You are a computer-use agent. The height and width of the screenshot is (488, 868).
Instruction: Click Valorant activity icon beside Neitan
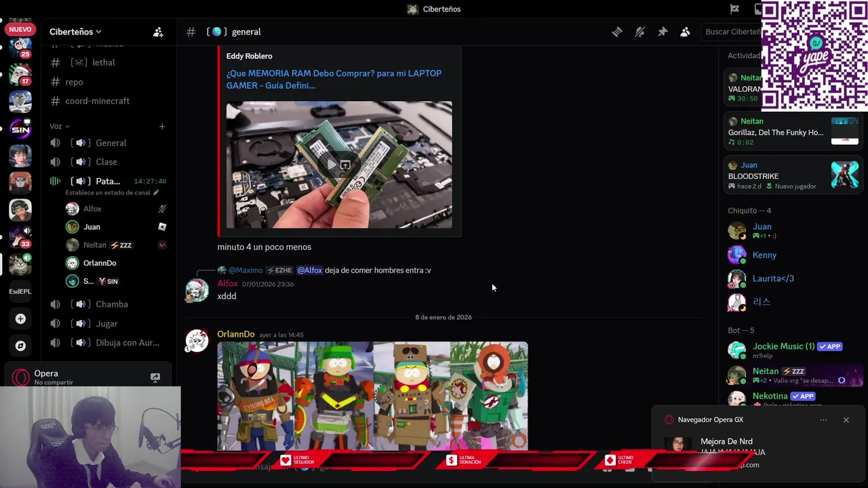point(162,245)
